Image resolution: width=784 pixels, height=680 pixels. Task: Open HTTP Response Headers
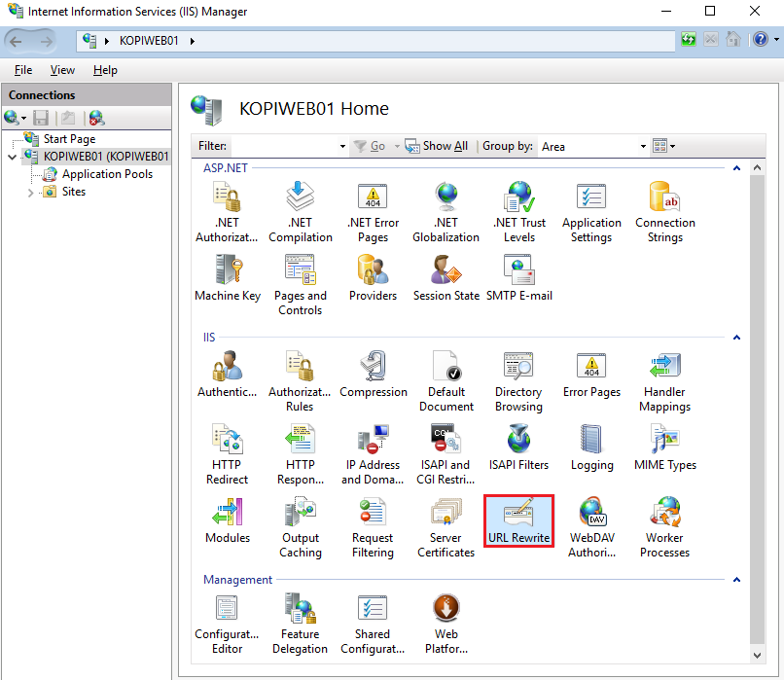[x=300, y=454]
